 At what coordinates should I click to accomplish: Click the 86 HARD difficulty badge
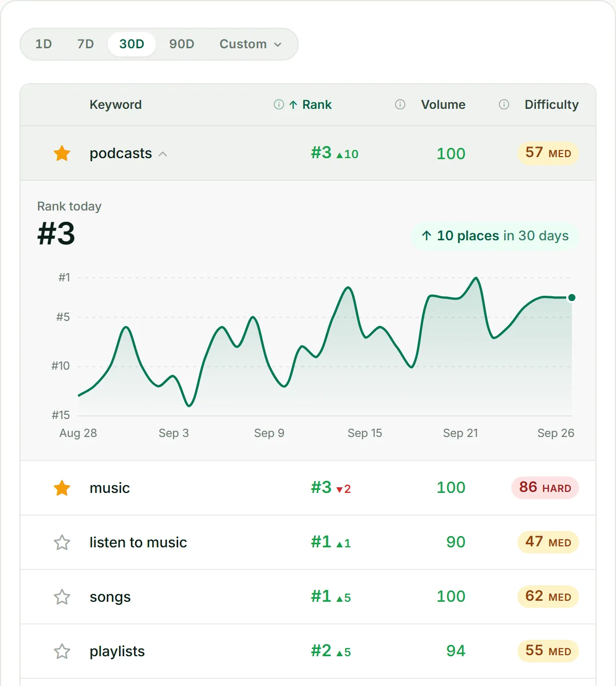(x=545, y=488)
